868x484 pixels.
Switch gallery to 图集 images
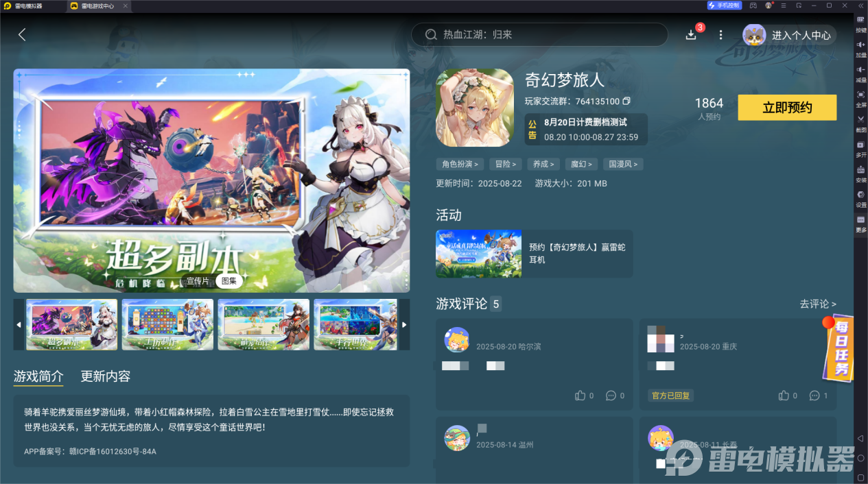pos(228,281)
